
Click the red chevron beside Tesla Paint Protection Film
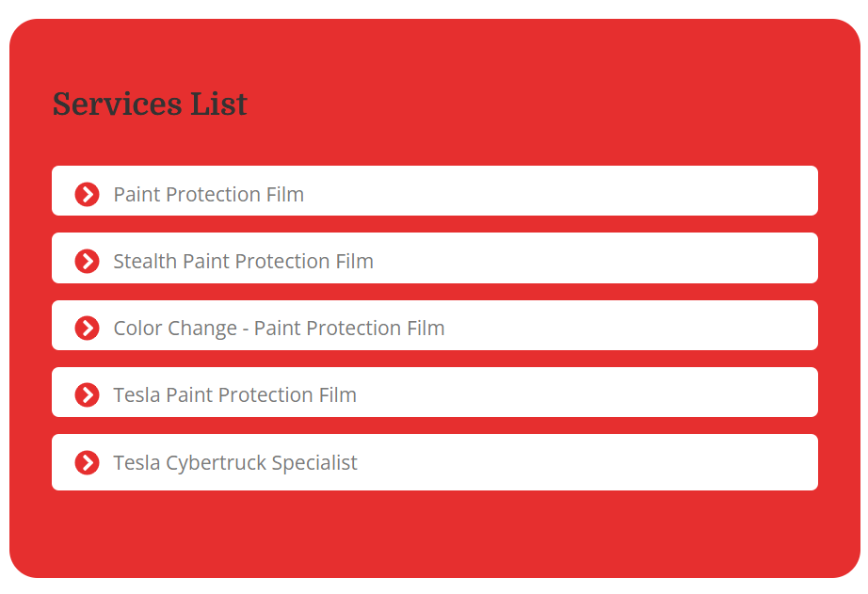click(87, 395)
